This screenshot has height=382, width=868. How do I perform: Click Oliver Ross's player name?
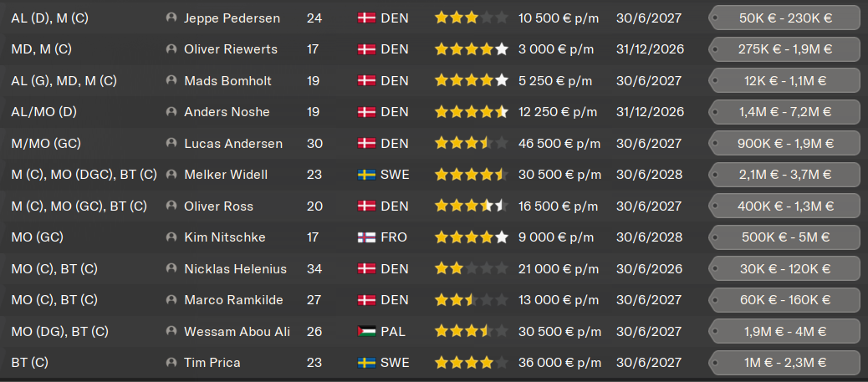click(x=218, y=206)
